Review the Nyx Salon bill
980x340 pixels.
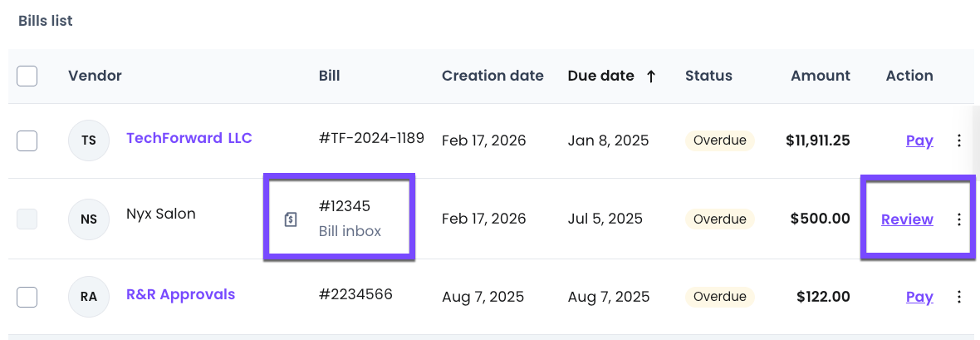coord(907,219)
